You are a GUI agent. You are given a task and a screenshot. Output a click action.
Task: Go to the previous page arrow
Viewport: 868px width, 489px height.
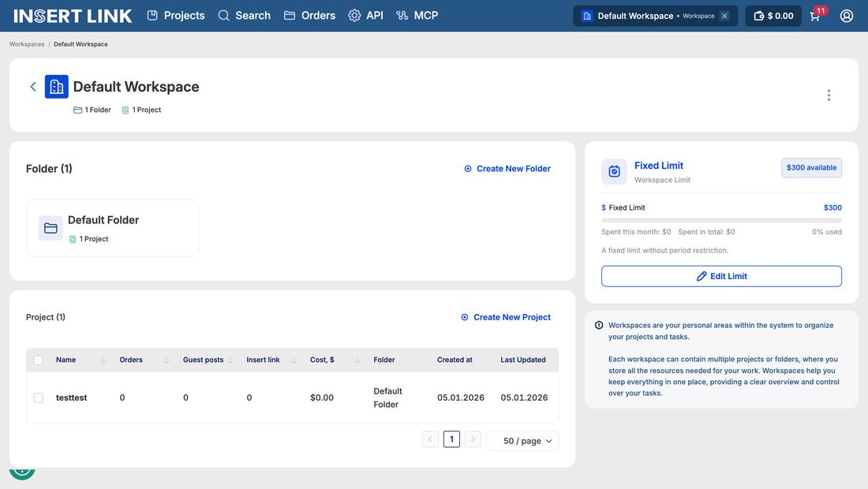430,439
